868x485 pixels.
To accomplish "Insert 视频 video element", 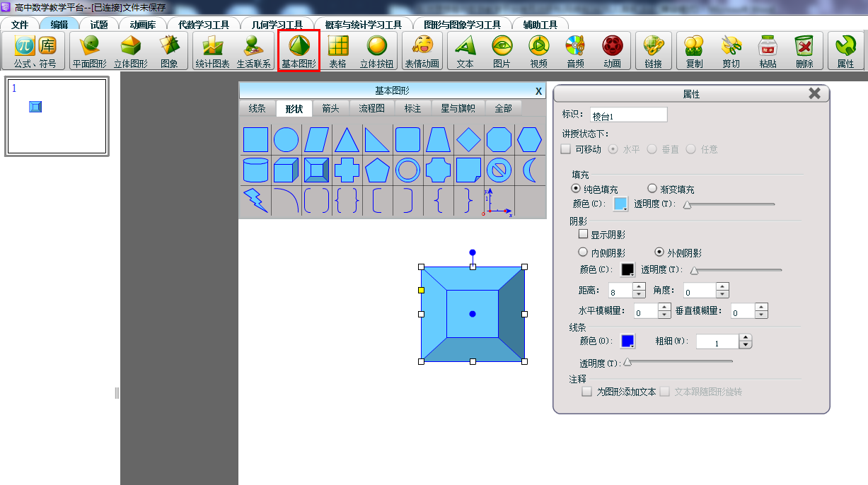I will point(538,51).
